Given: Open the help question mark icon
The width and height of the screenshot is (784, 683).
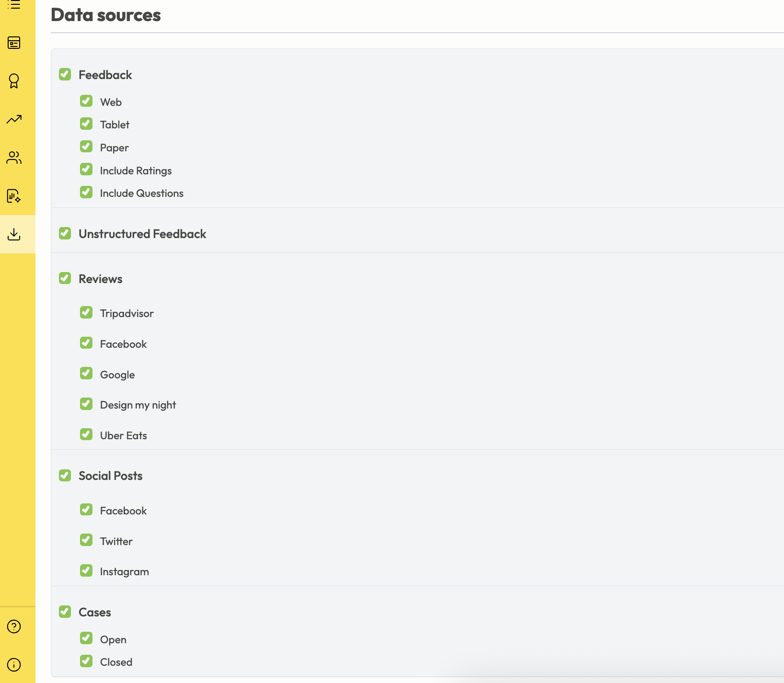Looking at the screenshot, I should point(13,626).
